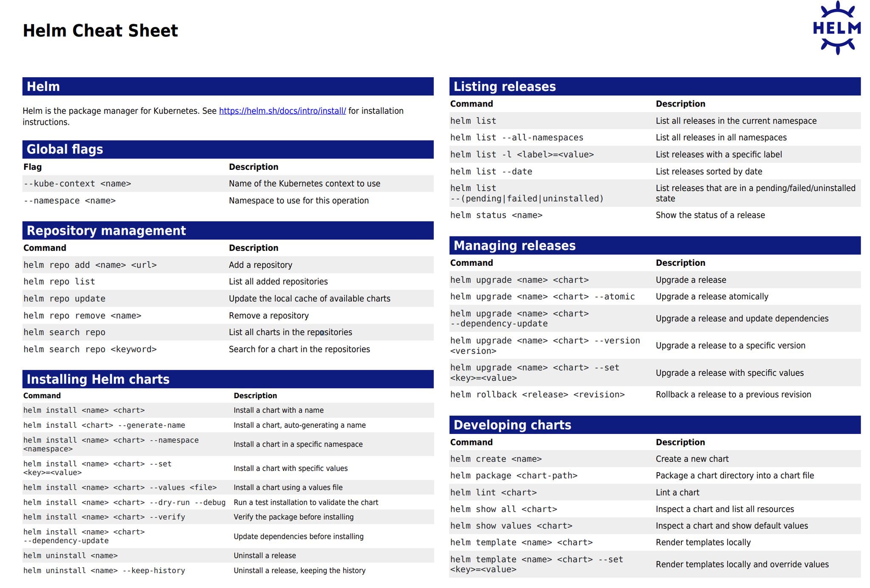870x588 pixels.
Task: Click 'Render templates locally and override values'
Action: [x=742, y=564]
